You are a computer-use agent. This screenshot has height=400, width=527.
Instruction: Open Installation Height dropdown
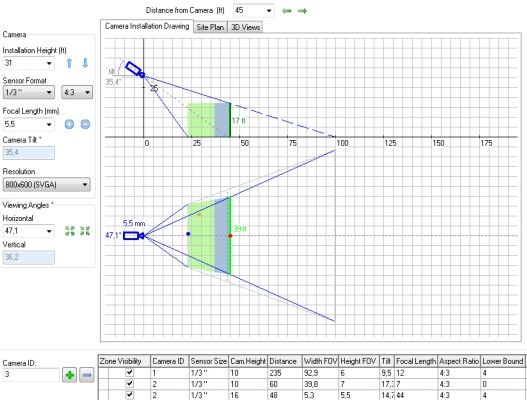click(x=49, y=63)
